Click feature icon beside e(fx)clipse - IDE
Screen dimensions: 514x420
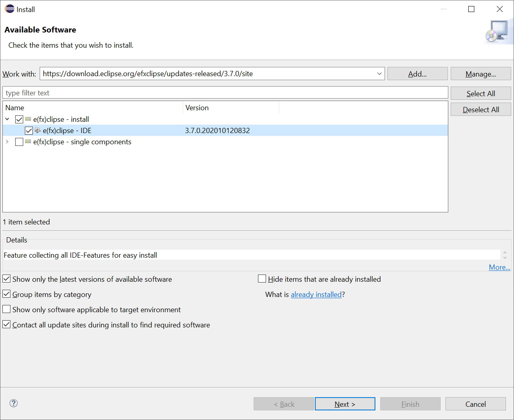click(38, 130)
